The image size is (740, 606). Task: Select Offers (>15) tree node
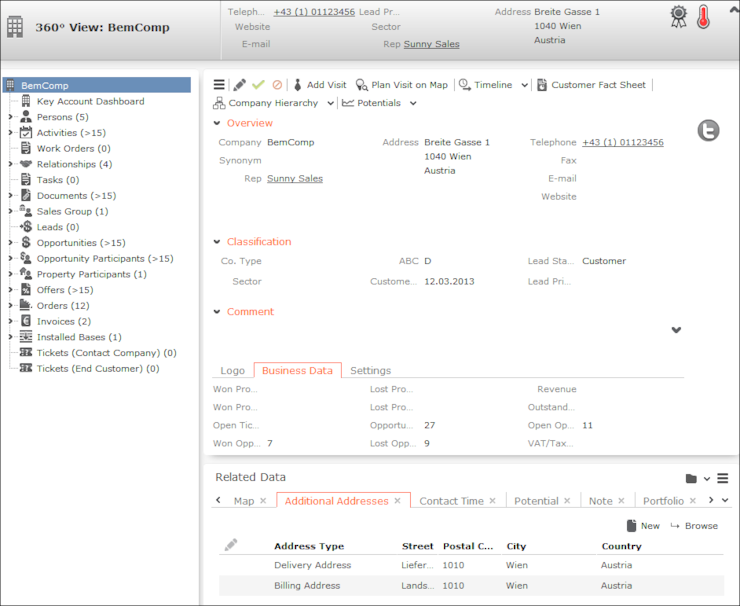click(x=65, y=290)
